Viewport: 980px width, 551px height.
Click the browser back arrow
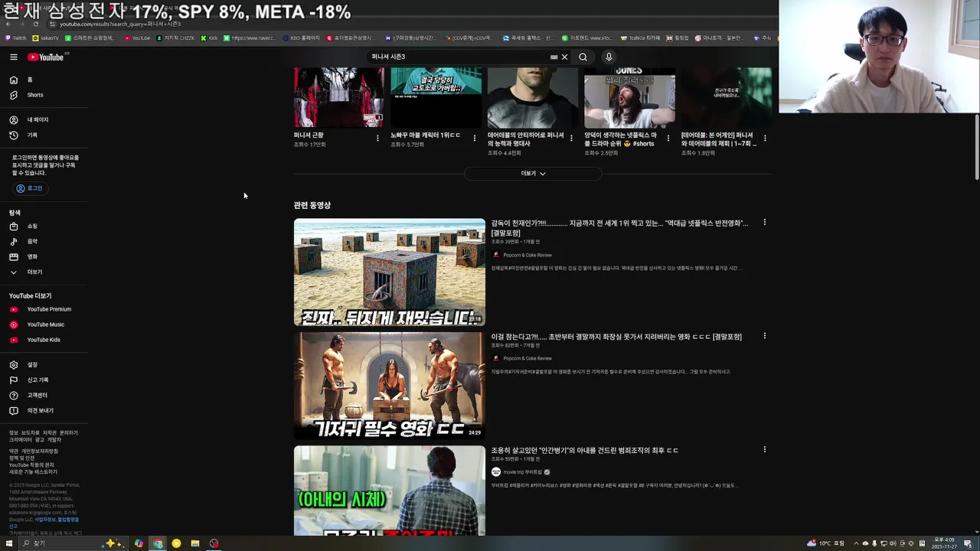8,24
